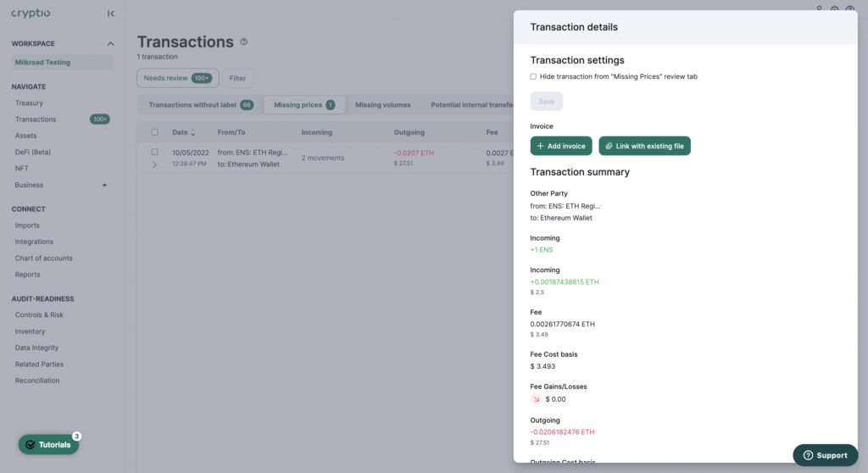Screen dimensions: 868x473
Task: Click the cryptio logo
Action: [31, 14]
